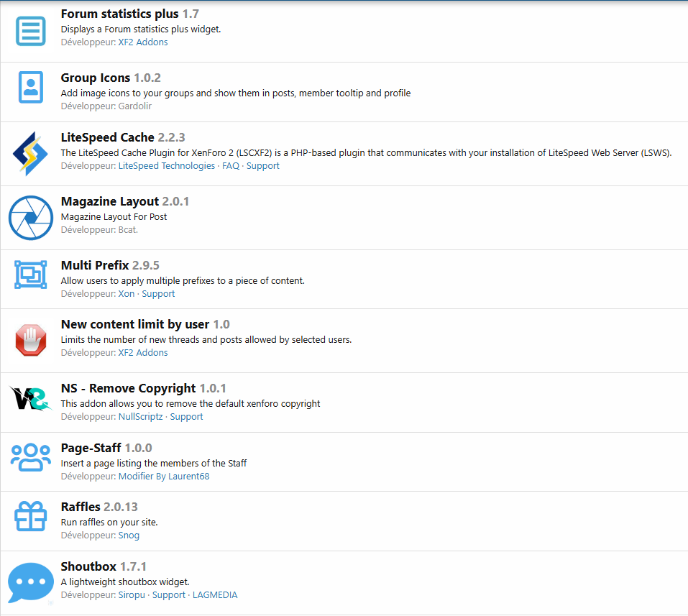Open the Xon developer link

(127, 294)
